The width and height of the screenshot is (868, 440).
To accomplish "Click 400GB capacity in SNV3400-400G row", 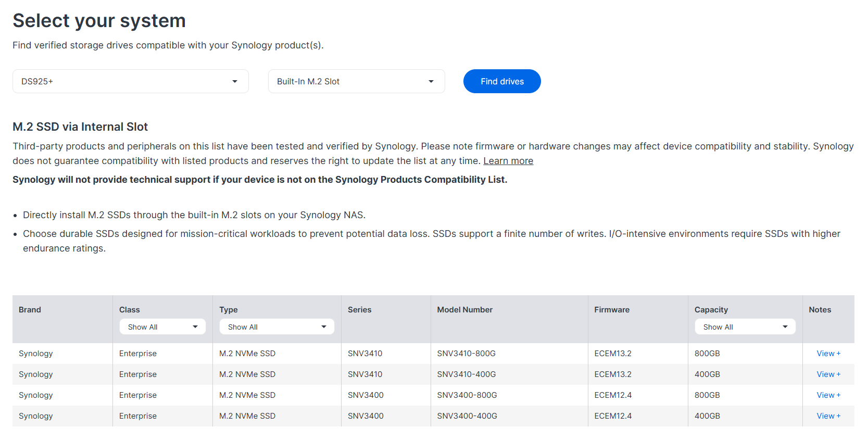I will [x=707, y=416].
